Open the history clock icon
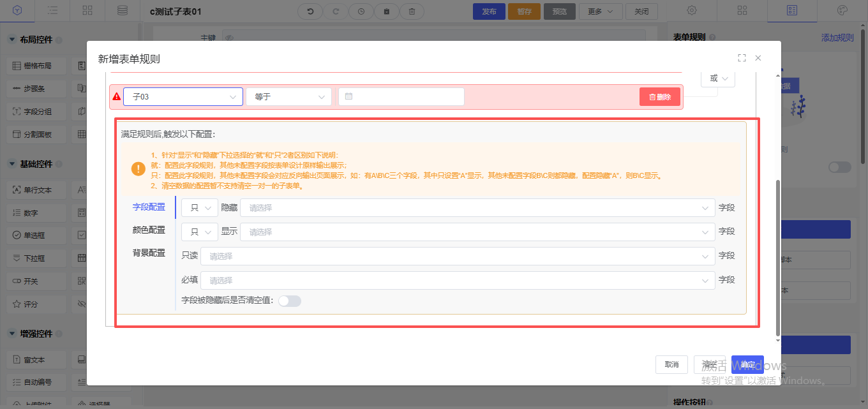This screenshot has height=409, width=868. [361, 11]
